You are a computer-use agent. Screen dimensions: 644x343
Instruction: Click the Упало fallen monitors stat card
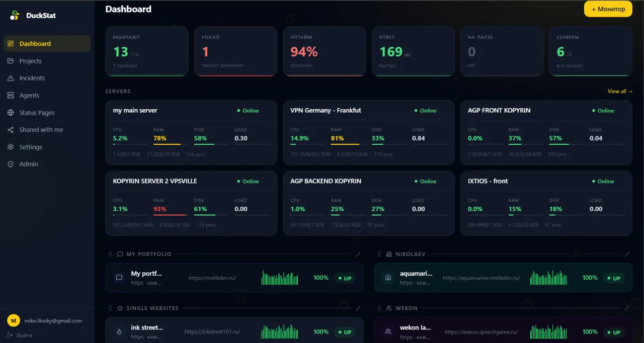pos(235,51)
